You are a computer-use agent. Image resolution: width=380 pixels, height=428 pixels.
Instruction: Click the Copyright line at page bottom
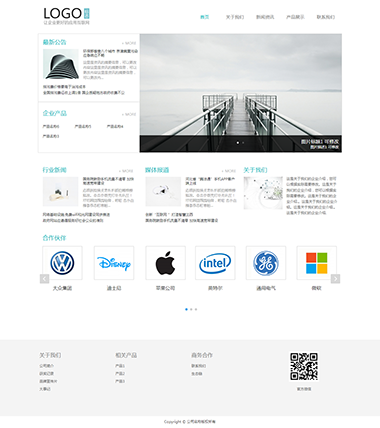190,422
